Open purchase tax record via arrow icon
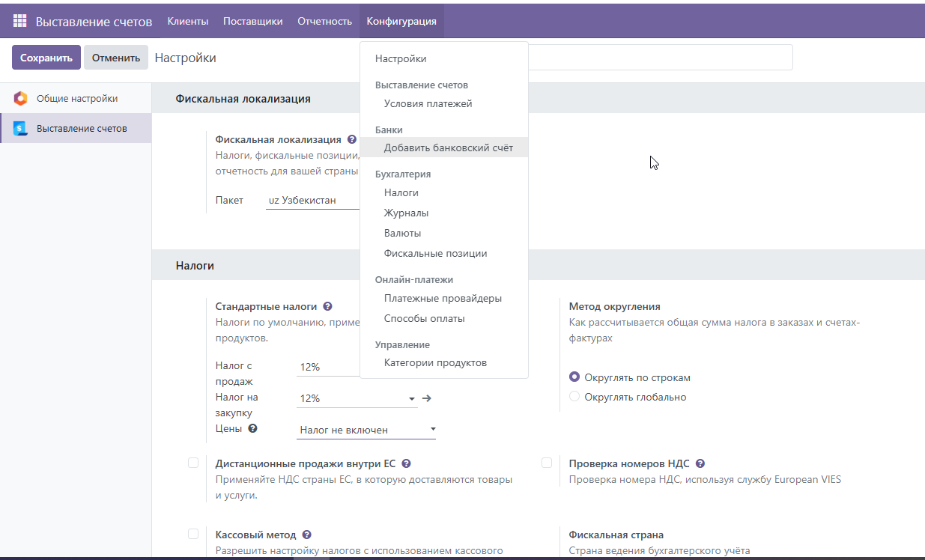The width and height of the screenshot is (925, 560). (427, 398)
